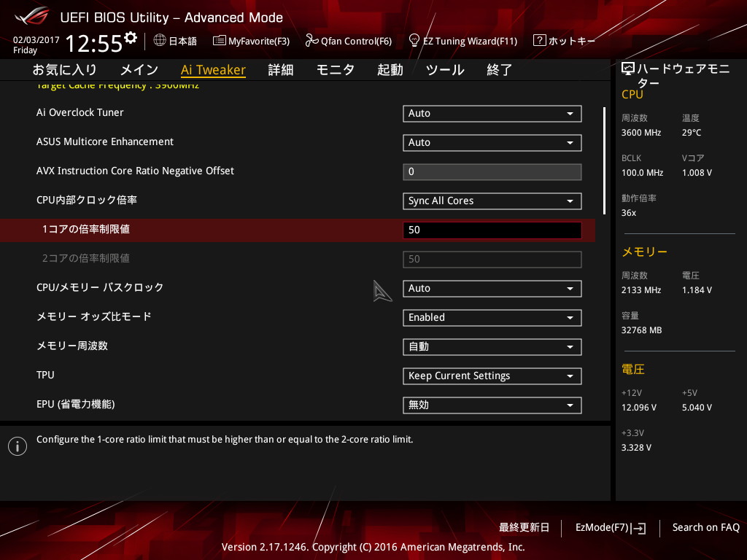Expand the EPU (省電力機能) dropdown
Viewport: 747px width, 560px height.
click(x=492, y=405)
